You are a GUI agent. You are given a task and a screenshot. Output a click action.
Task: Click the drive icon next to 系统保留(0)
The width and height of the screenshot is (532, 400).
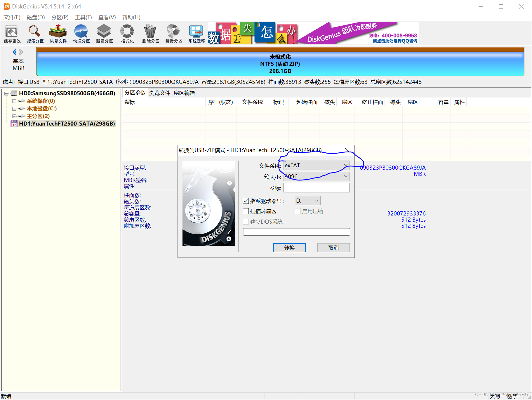pos(22,101)
